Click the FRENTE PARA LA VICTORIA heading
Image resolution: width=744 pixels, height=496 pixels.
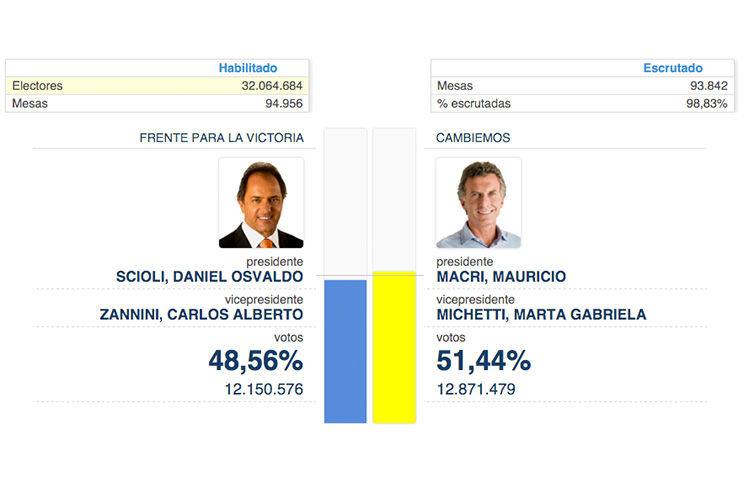[x=221, y=138]
